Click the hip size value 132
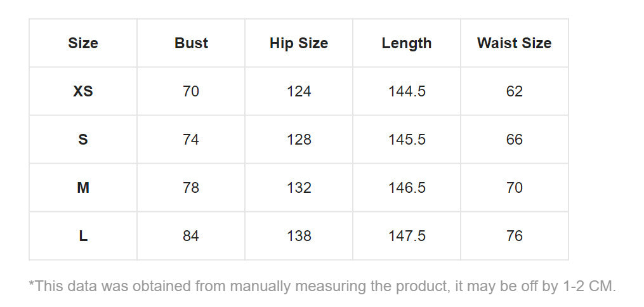The image size is (644, 307). (299, 188)
